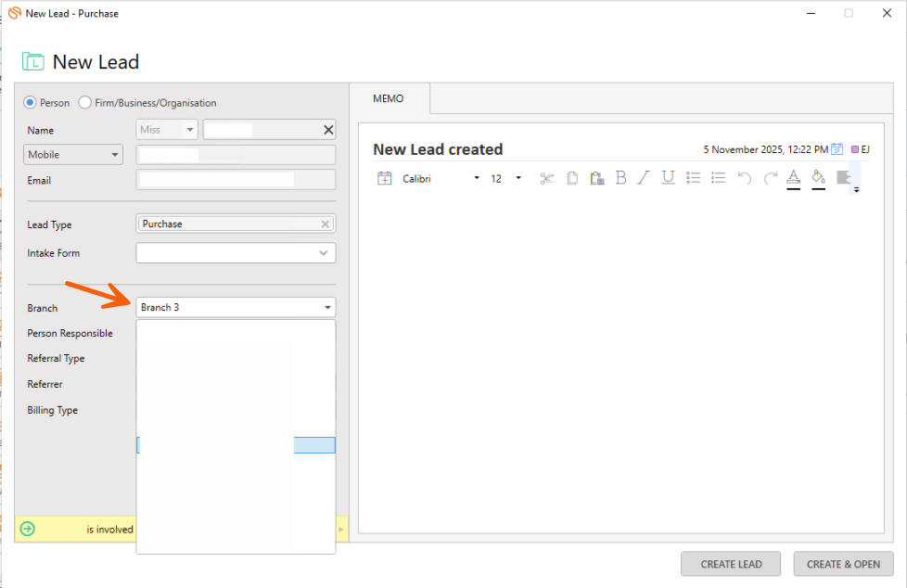
Task: Select the Person radio button
Action: point(30,103)
